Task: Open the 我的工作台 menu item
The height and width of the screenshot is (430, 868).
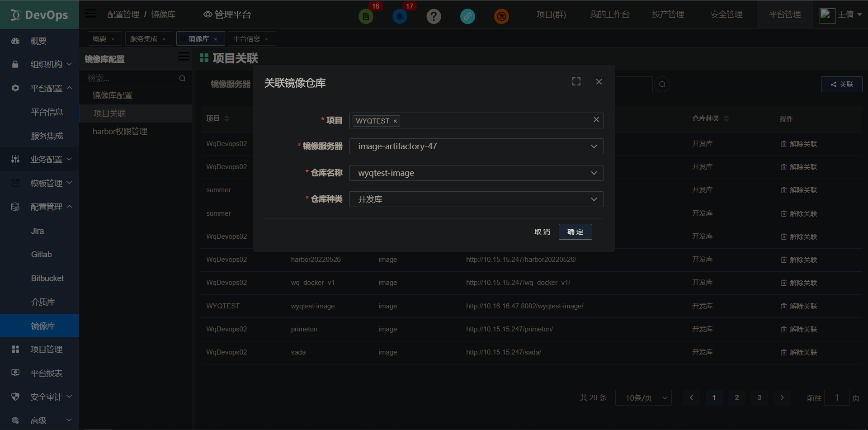Action: tap(610, 14)
